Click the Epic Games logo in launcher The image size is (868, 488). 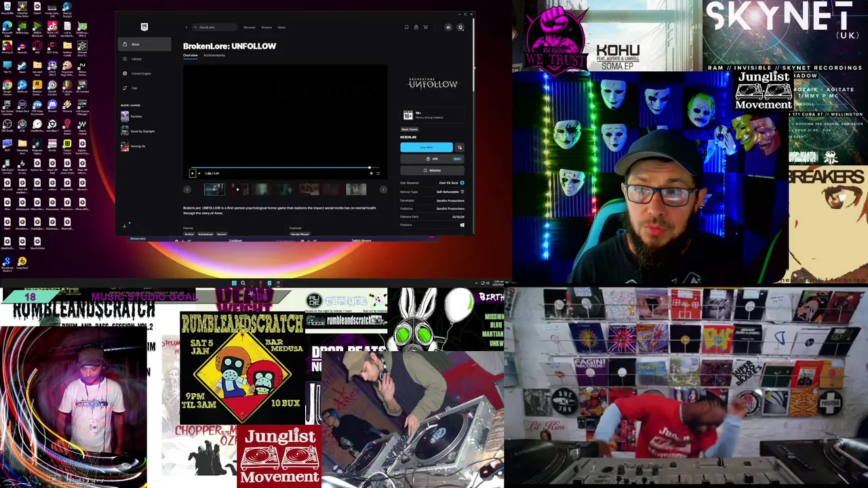point(144,27)
